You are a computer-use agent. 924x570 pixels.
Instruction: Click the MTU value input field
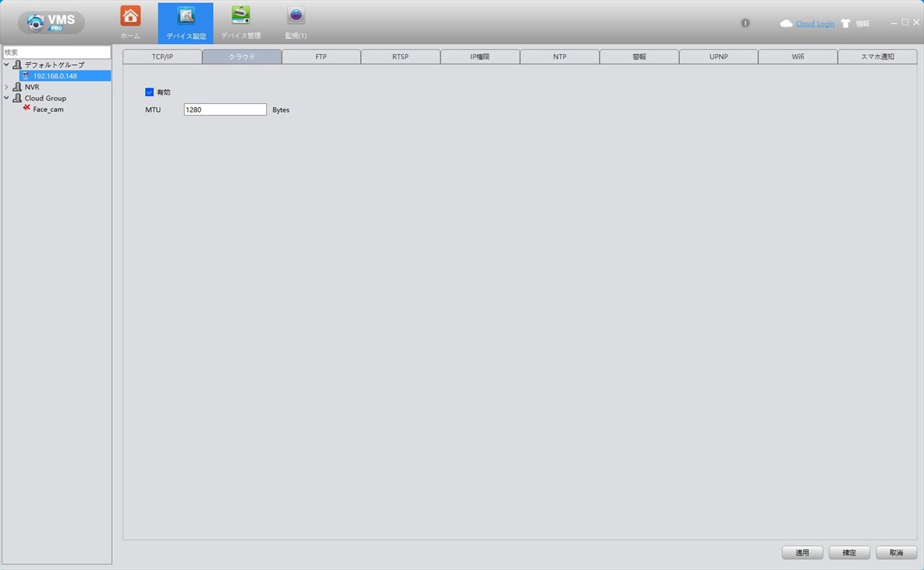tap(225, 110)
